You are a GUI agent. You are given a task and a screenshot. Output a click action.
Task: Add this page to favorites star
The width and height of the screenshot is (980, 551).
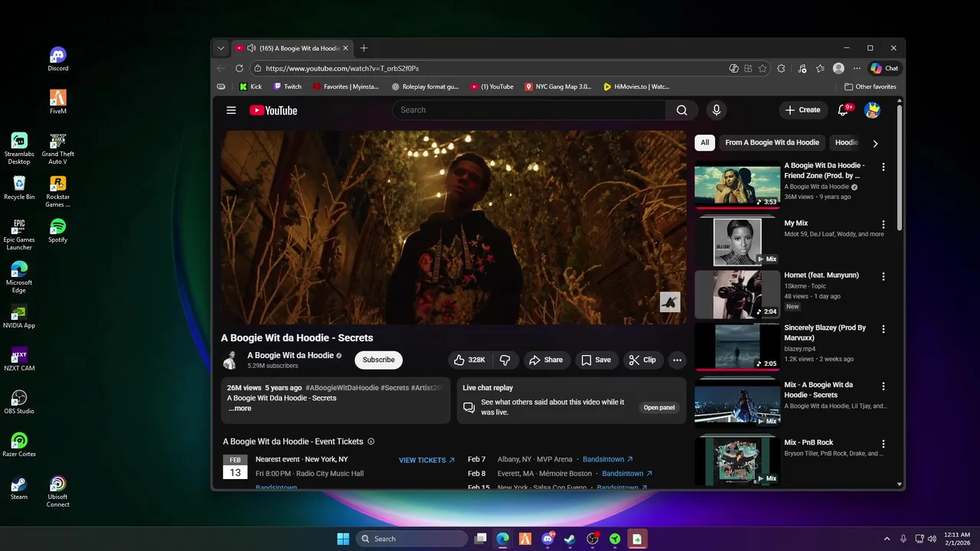tap(763, 68)
